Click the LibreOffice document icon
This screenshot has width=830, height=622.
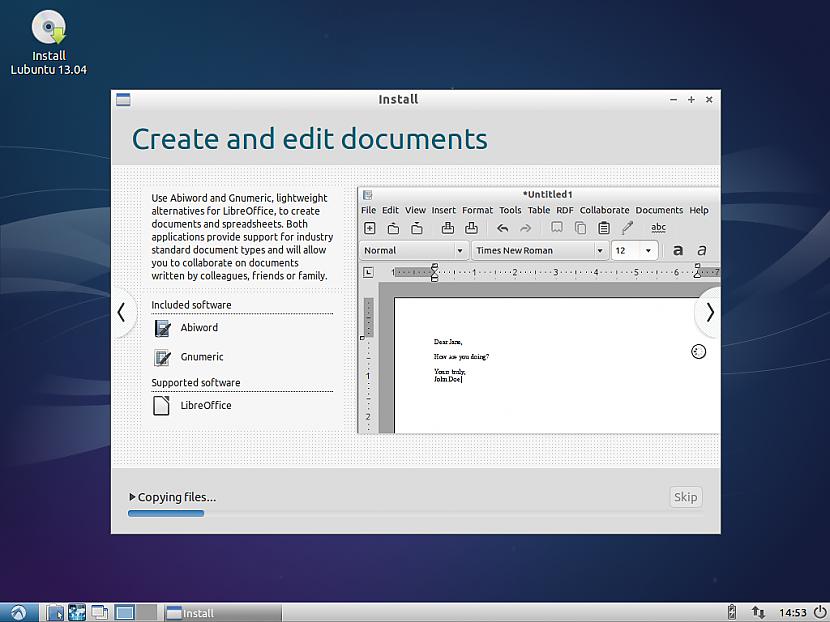click(x=161, y=405)
